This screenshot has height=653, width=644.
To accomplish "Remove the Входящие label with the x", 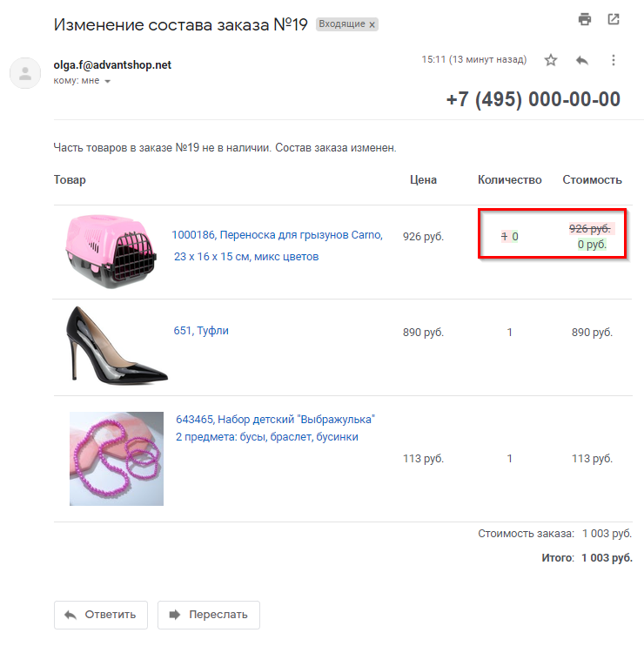I will pos(372,25).
